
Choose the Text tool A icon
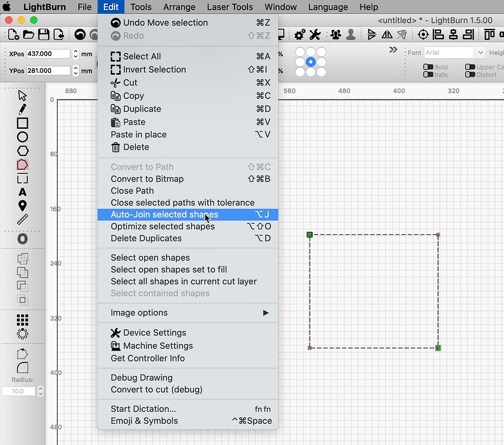pyautogui.click(x=22, y=192)
